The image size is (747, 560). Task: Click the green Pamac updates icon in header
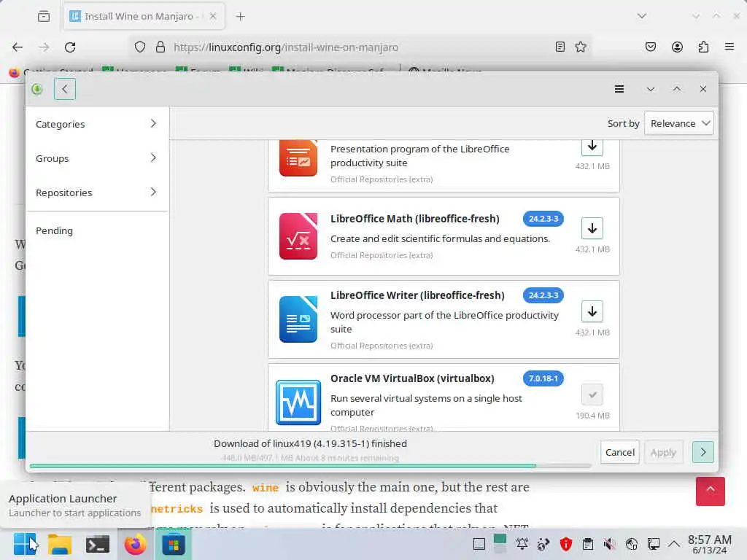37,89
